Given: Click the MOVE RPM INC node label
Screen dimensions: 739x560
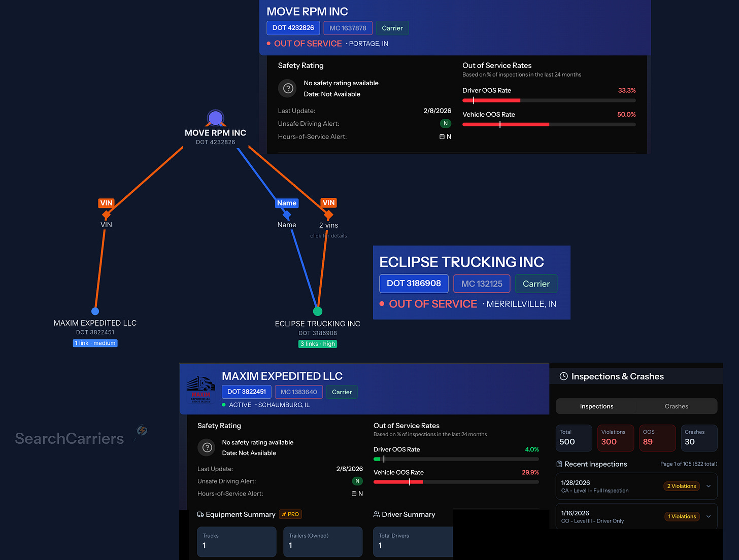Looking at the screenshot, I should click(215, 133).
